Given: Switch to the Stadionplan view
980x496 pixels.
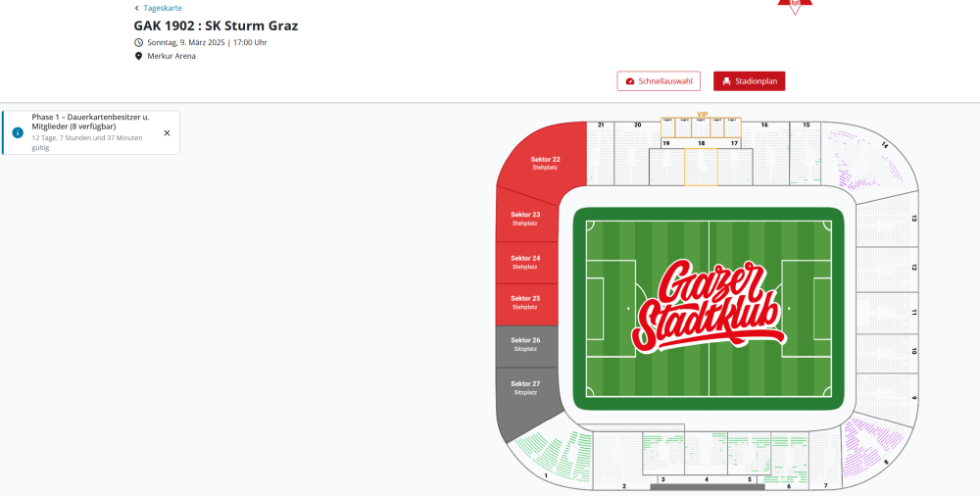Looking at the screenshot, I should tap(749, 81).
